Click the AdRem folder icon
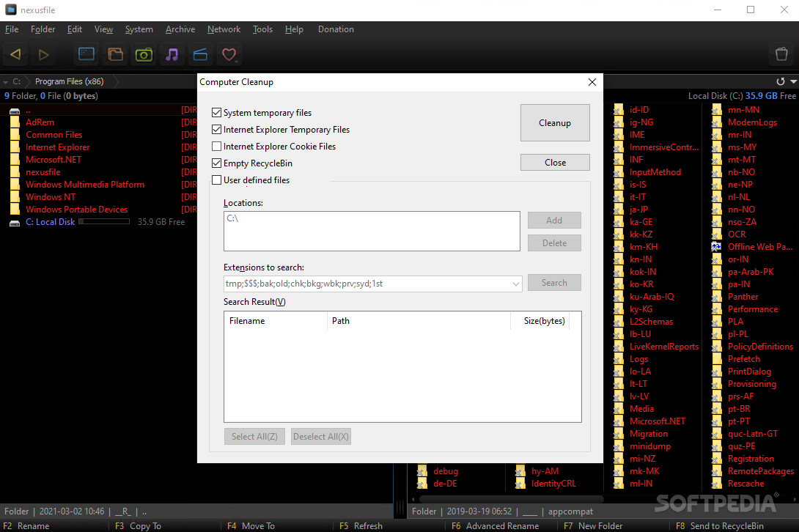Image resolution: width=799 pixels, height=532 pixels. click(x=15, y=122)
